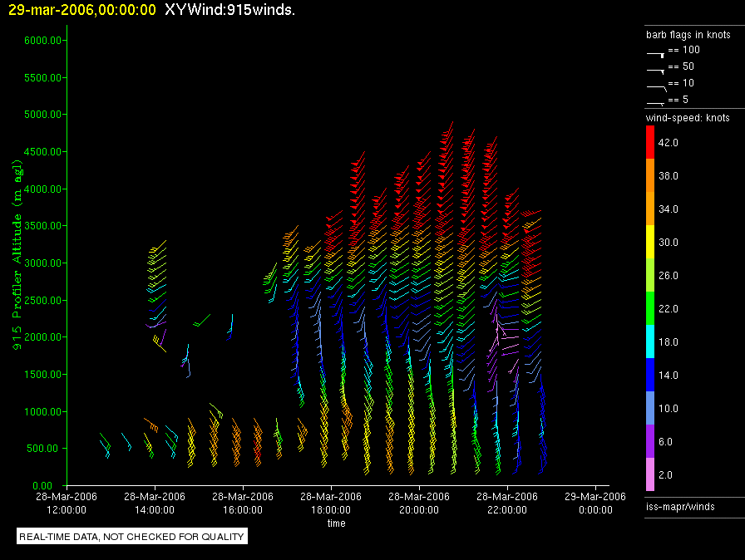Image resolution: width=745 pixels, height=560 pixels.
Task: Click the 100-knot barb flag symbol
Action: [656, 52]
